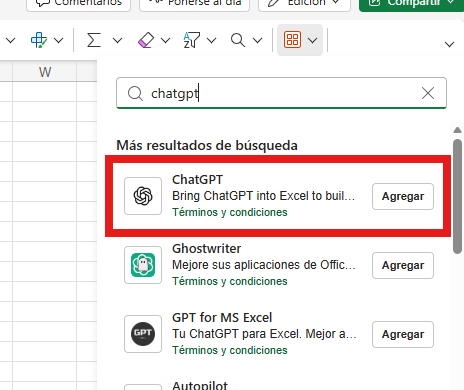The height and width of the screenshot is (390, 464).
Task: Select the GPT for MS Excel title
Action: coord(222,318)
